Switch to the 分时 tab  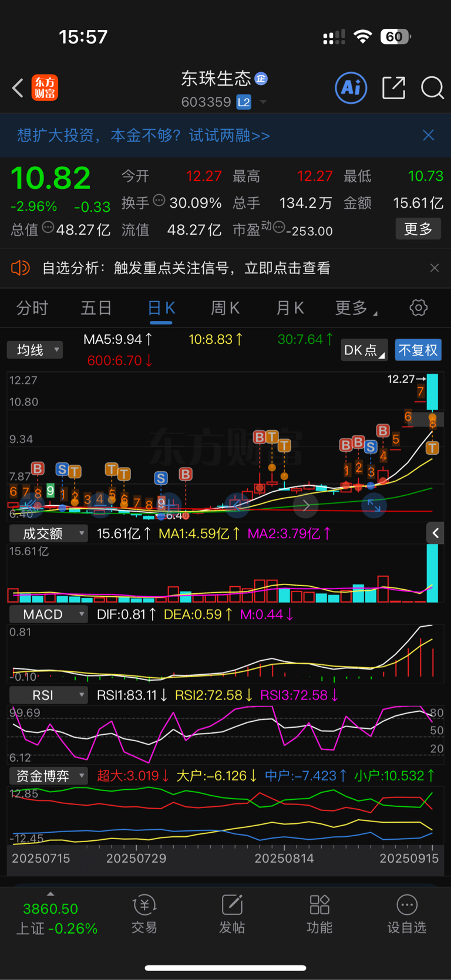[32, 307]
